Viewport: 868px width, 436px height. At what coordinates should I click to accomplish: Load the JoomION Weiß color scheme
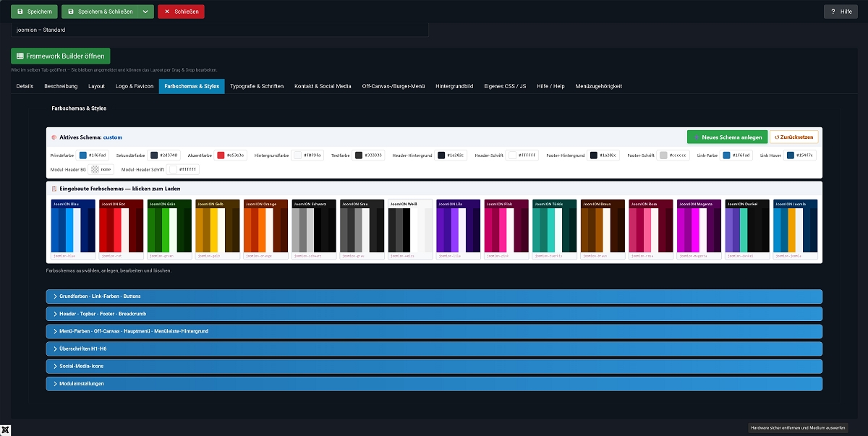click(x=410, y=229)
